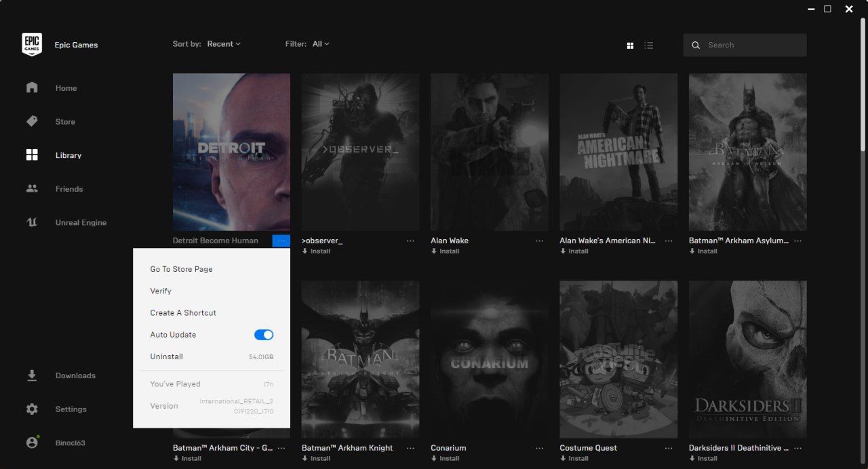
Task: Click American Nightmare cover thumbnail
Action: [618, 152]
